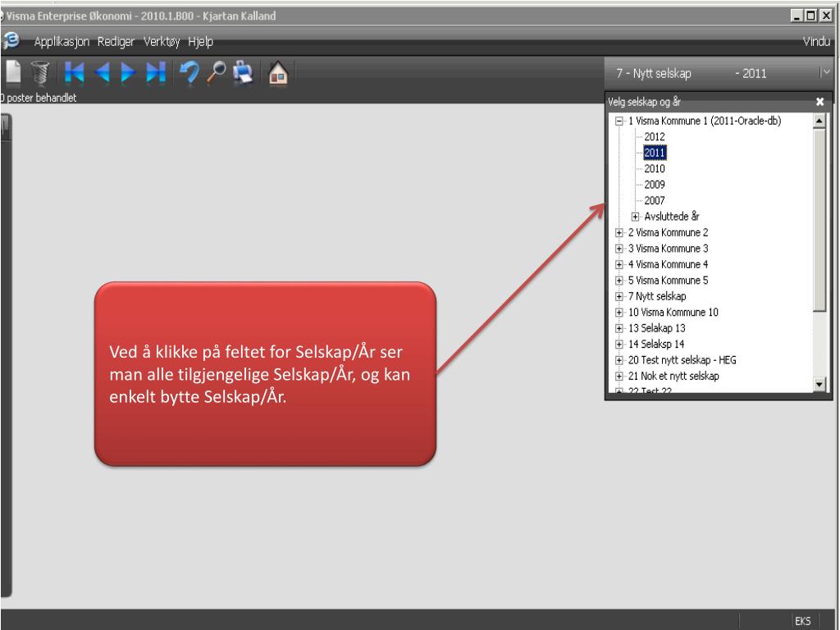This screenshot has width=840, height=630.
Task: Select 5 Visma Kommune 5 company
Action: 668,281
